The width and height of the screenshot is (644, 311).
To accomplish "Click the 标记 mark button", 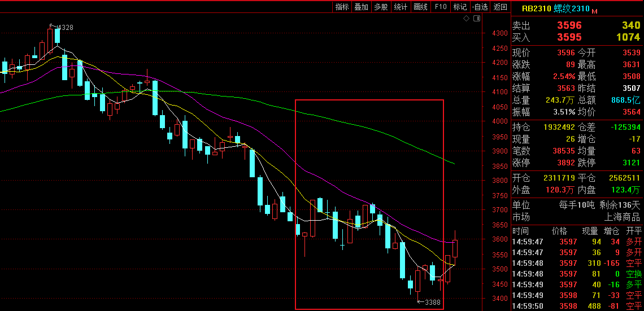I will 460,7.
